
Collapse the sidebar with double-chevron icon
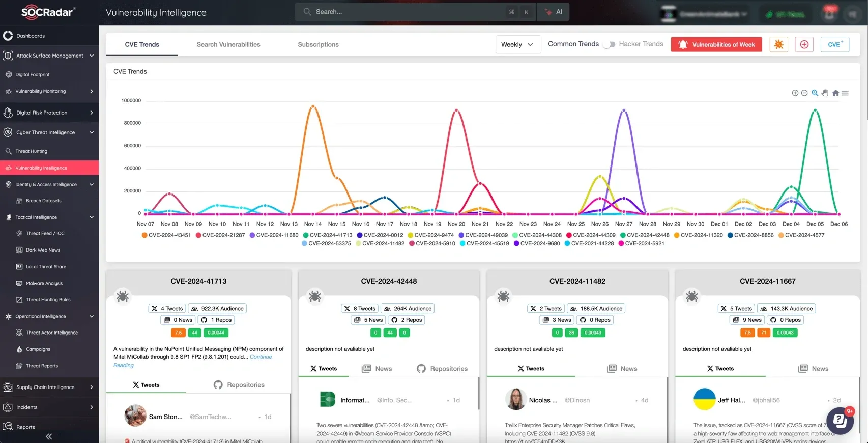(49, 436)
